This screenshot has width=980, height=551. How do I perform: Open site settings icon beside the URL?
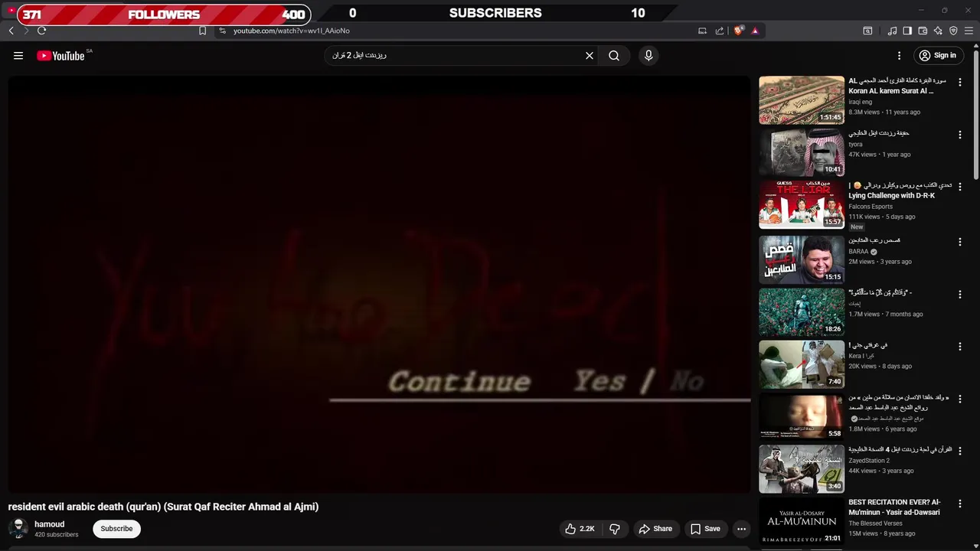222,31
